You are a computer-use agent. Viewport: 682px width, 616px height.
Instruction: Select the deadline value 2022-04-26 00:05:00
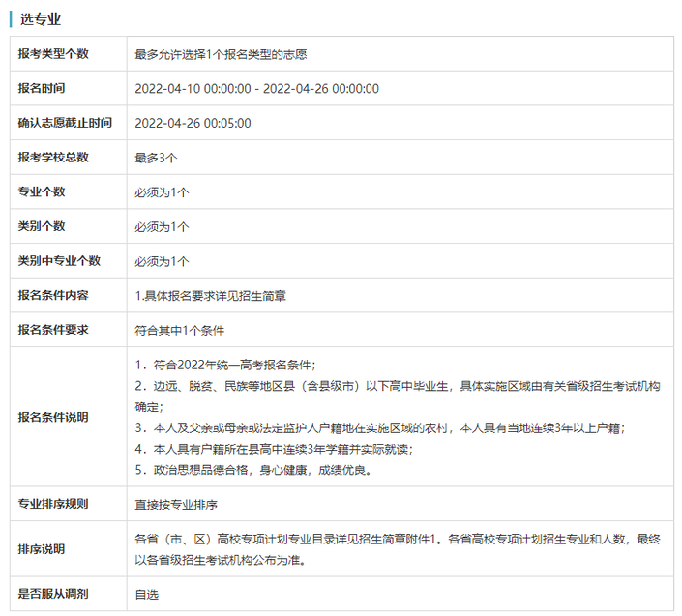tap(193, 123)
